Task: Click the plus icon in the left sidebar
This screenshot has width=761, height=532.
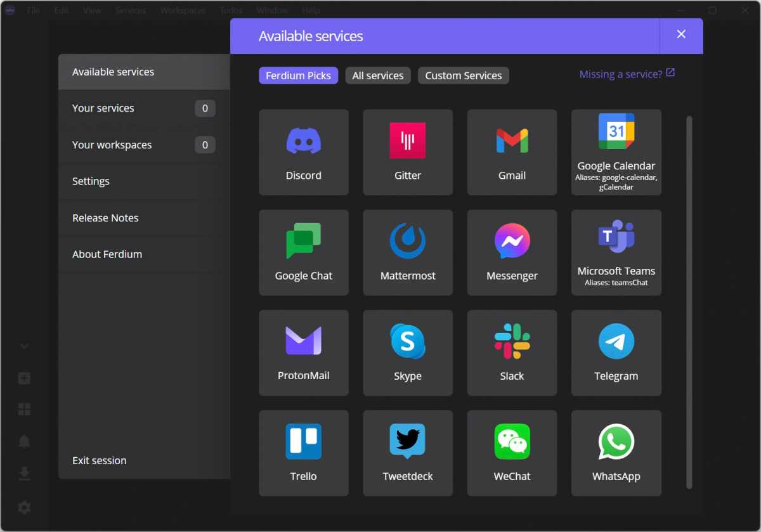Action: (24, 379)
